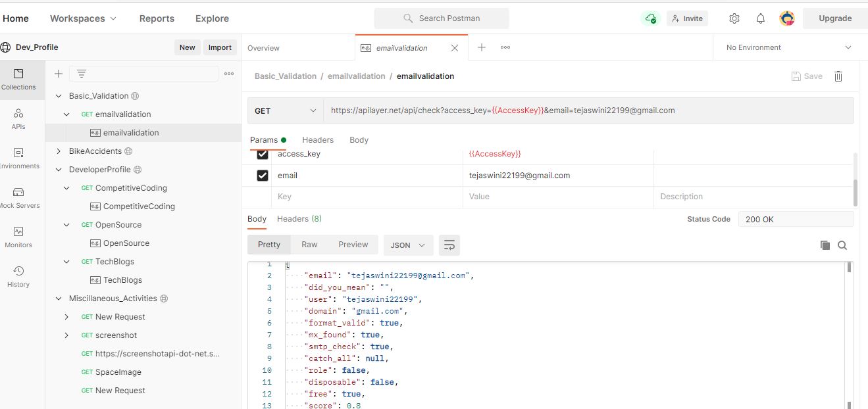Click the filter icon in collections sidebar

82,74
